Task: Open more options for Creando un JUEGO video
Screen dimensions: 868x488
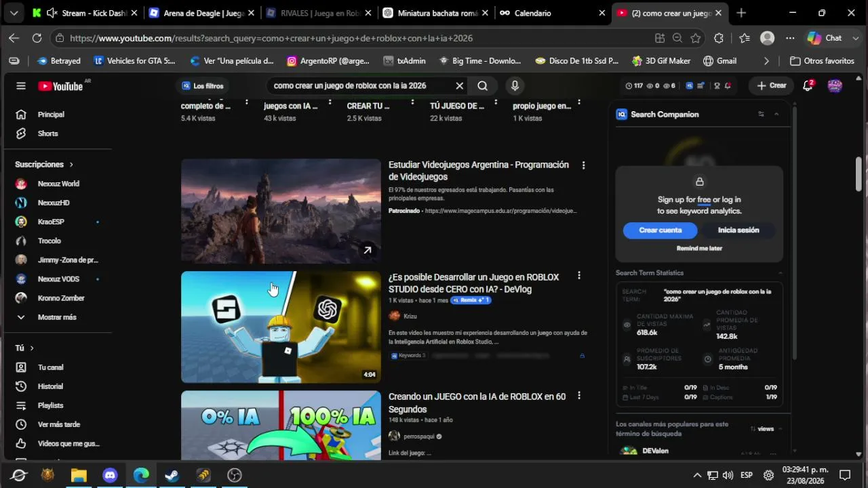Action: click(x=578, y=395)
